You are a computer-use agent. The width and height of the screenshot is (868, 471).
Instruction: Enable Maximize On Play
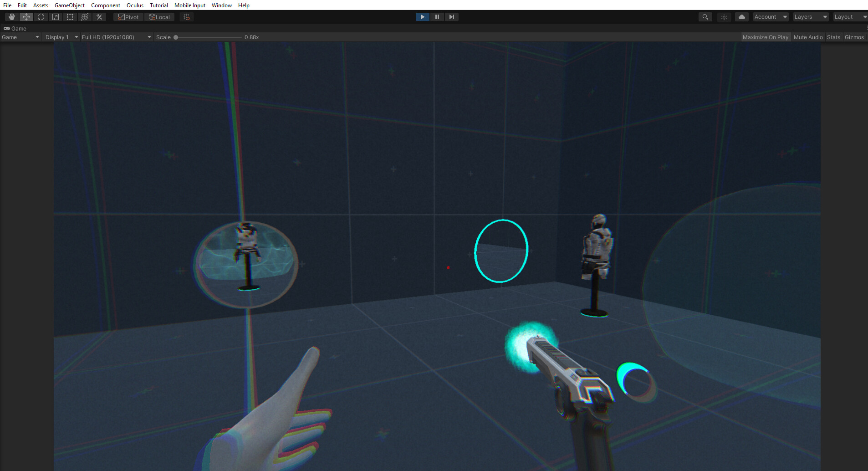(x=766, y=37)
